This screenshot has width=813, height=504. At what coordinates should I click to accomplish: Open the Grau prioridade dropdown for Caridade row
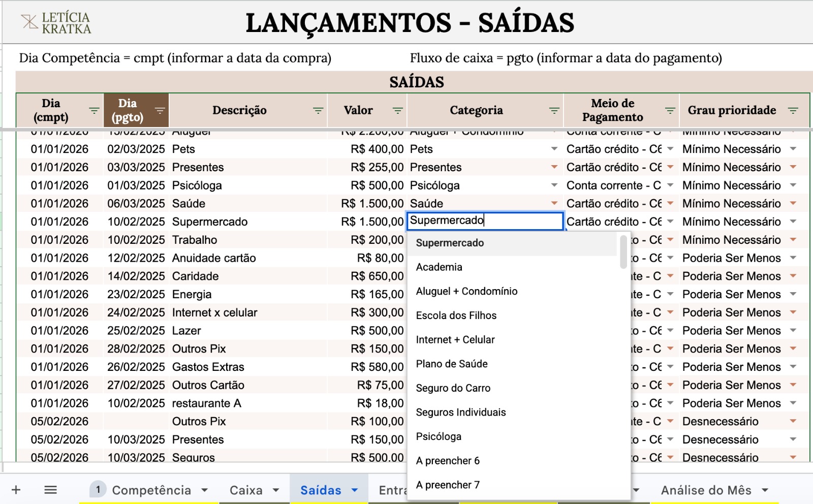coord(793,276)
